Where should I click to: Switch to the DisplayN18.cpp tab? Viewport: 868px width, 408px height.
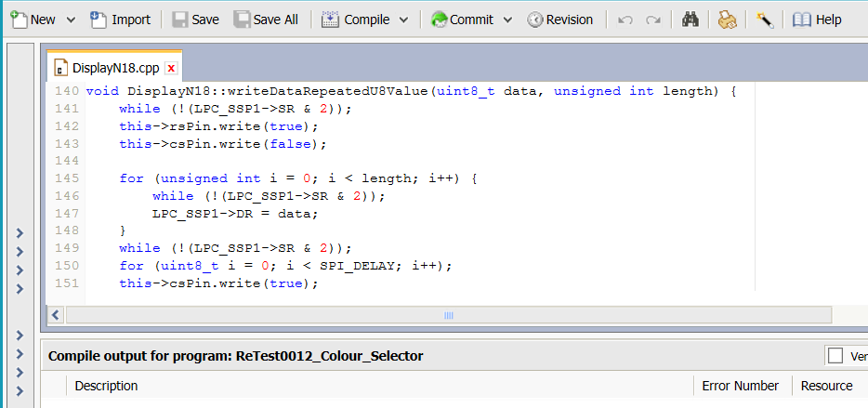coord(115,68)
